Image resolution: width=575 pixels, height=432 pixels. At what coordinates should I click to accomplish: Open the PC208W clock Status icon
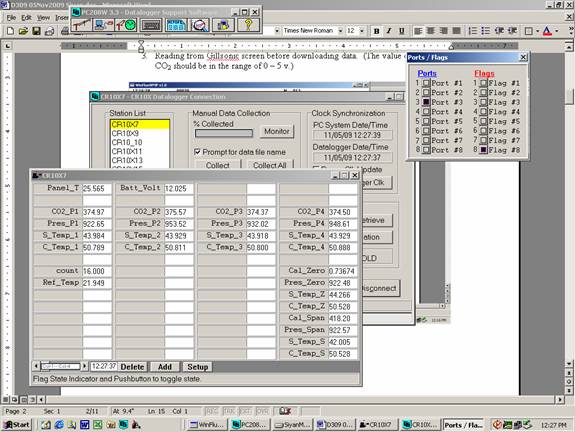(126, 25)
